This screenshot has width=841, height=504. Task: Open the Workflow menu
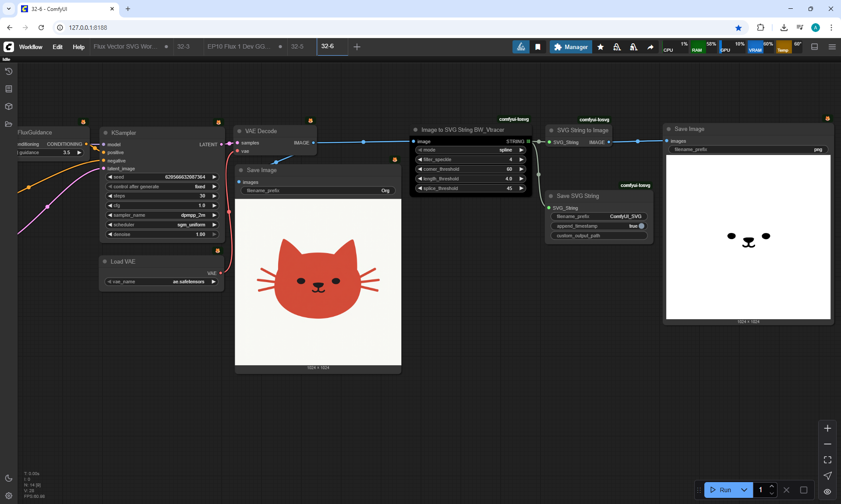(x=31, y=47)
